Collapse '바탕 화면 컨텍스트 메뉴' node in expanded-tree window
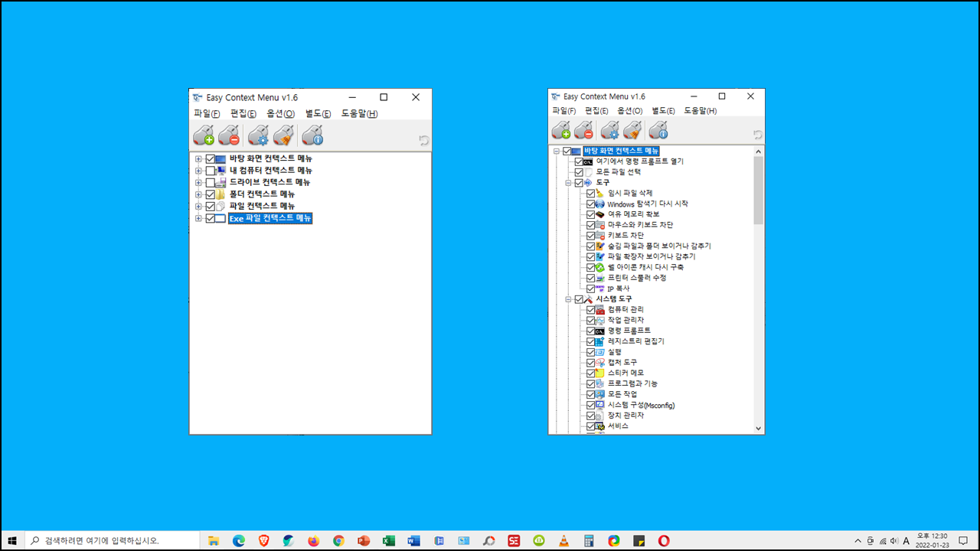The image size is (980, 551). click(x=557, y=151)
